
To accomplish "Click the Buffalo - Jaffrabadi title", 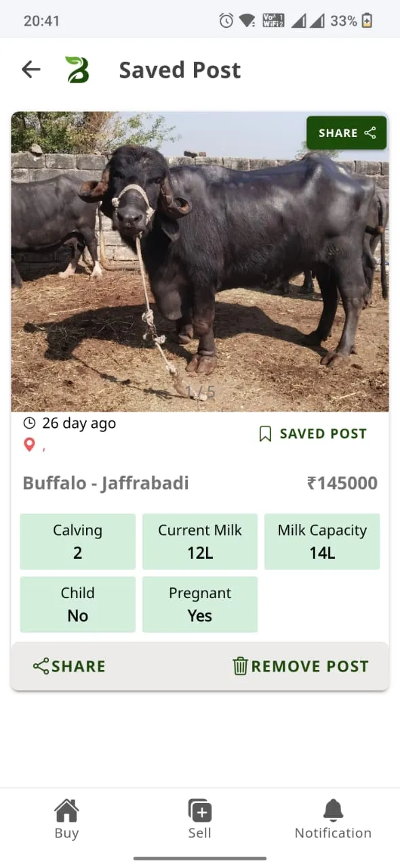I will (x=106, y=484).
